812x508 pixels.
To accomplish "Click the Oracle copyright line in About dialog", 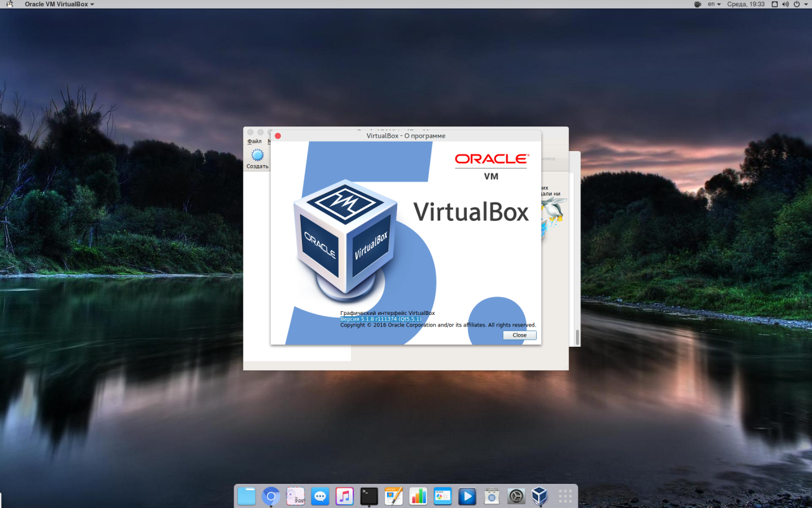I will pyautogui.click(x=438, y=325).
